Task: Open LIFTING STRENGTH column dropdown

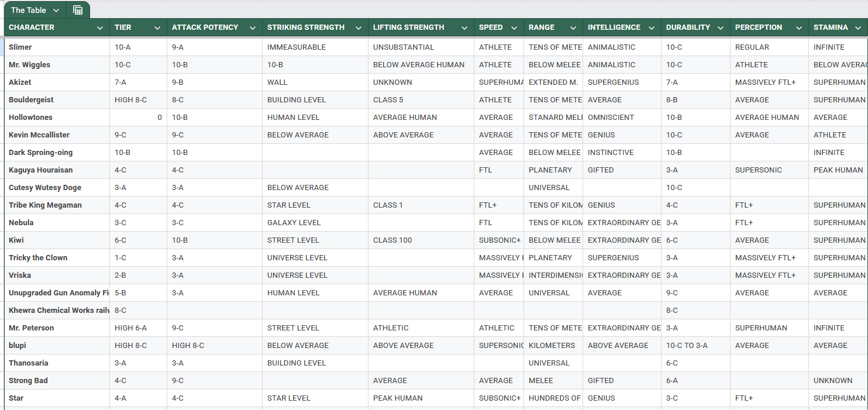Action: pyautogui.click(x=464, y=28)
